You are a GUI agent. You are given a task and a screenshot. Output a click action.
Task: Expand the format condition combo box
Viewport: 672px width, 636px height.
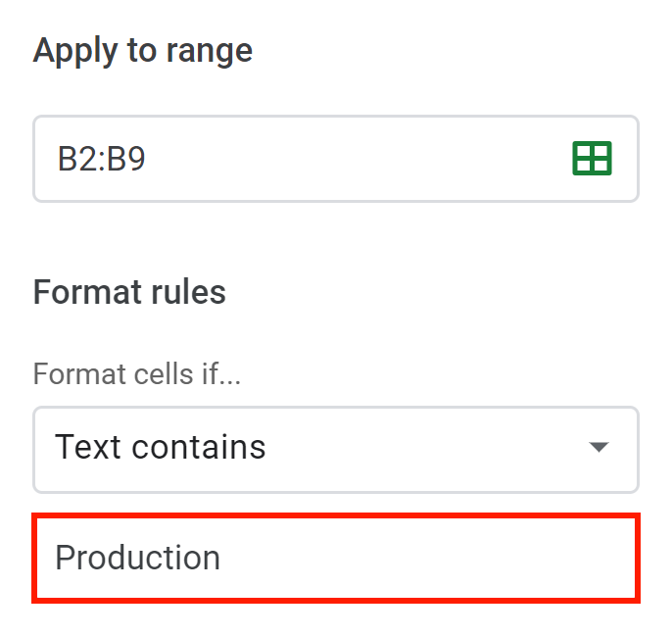(336, 450)
